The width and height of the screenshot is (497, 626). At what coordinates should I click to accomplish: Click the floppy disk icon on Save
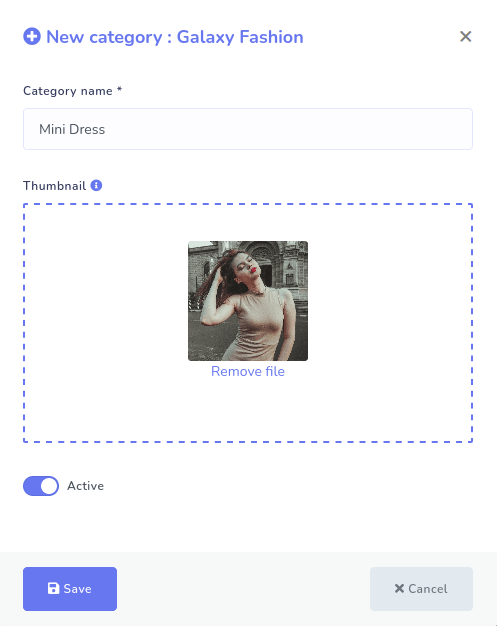tap(53, 588)
